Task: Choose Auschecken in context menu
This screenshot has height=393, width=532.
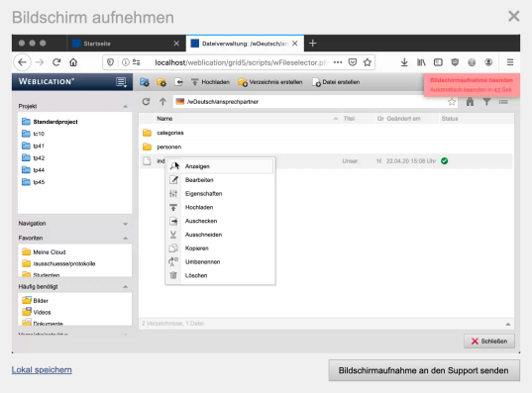Action: point(220,221)
